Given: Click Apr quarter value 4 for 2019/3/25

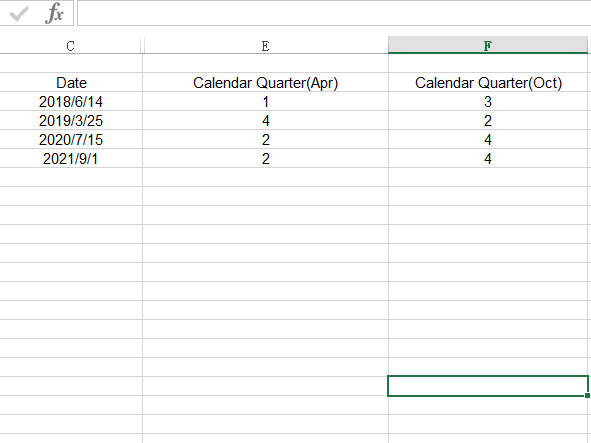Looking at the screenshot, I should pyautogui.click(x=266, y=121).
